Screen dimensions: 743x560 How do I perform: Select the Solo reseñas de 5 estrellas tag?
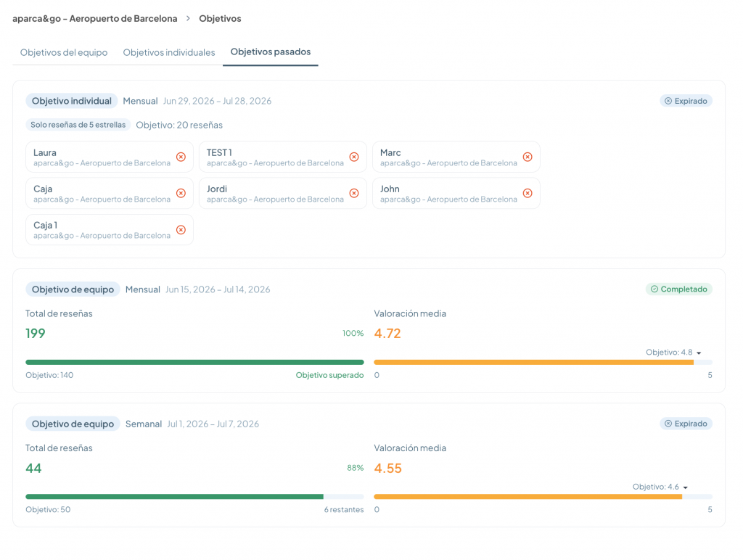[x=78, y=125]
